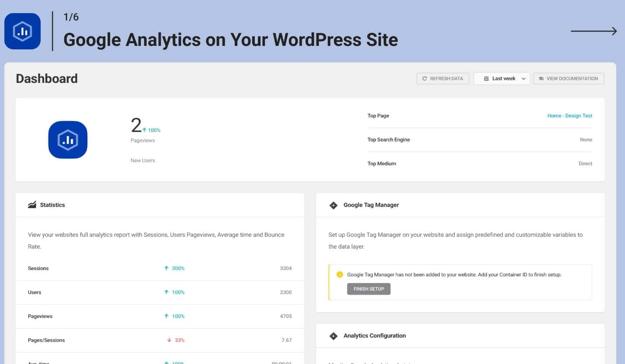Click the Beehive Analytics logo in header
Image resolution: width=625 pixels, height=364 pixels.
point(22,31)
